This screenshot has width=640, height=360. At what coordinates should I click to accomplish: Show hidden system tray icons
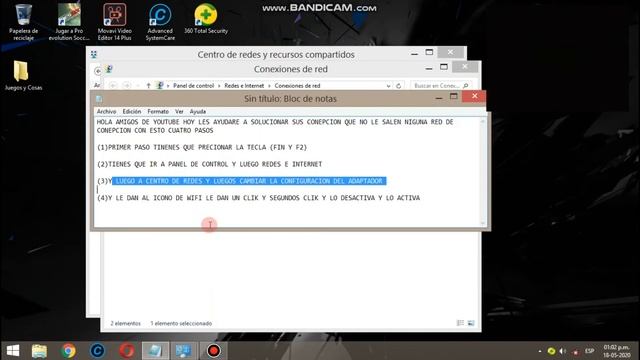point(540,351)
